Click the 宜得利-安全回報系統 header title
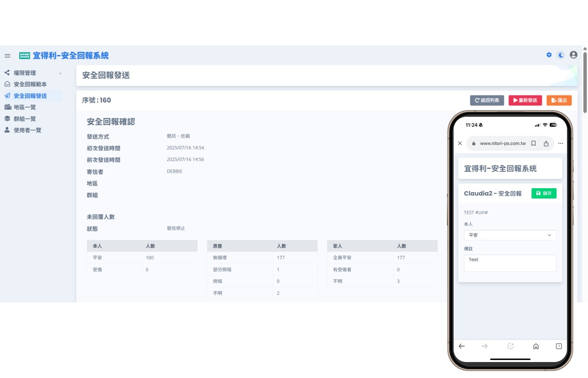Image resolution: width=588 pixels, height=378 pixels. (x=71, y=55)
